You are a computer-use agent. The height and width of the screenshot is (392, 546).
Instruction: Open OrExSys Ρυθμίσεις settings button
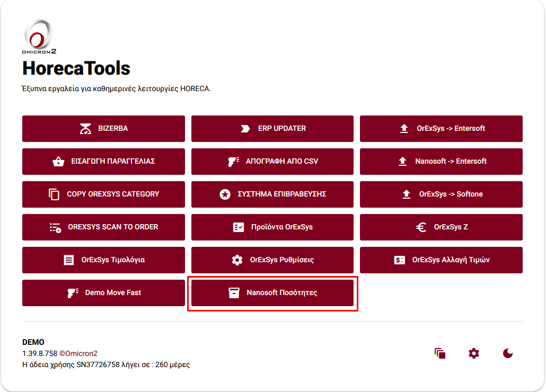click(x=272, y=260)
